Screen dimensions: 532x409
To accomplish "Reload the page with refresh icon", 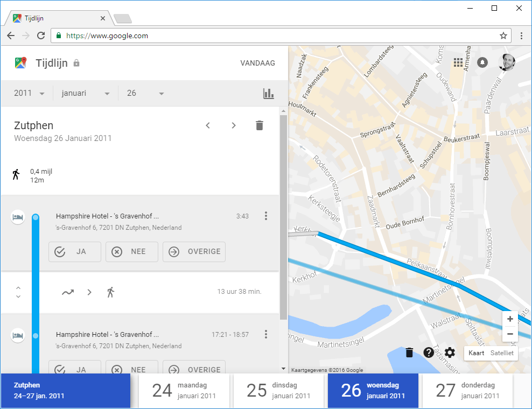I will coord(41,36).
